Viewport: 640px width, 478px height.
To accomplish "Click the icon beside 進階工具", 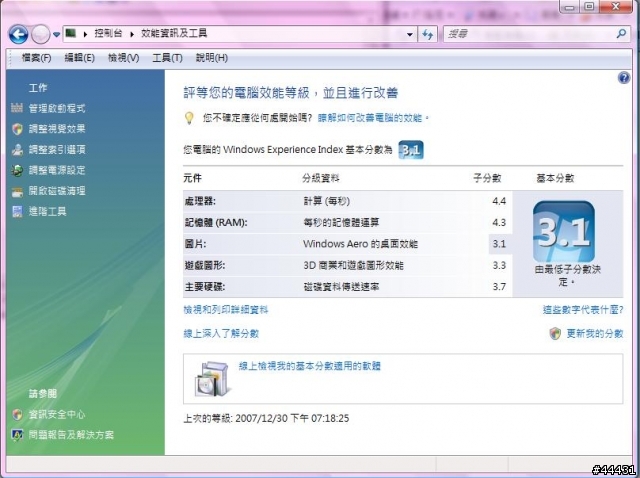I will point(17,211).
